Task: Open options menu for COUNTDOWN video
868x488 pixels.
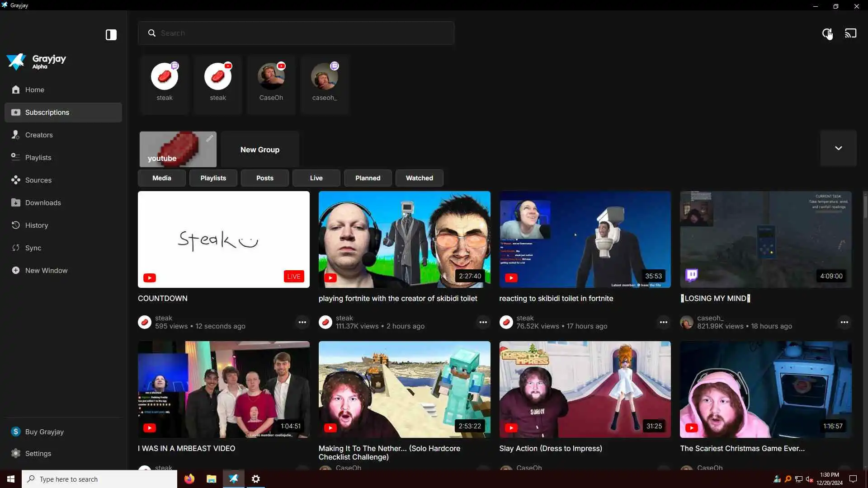Action: pyautogui.click(x=302, y=322)
